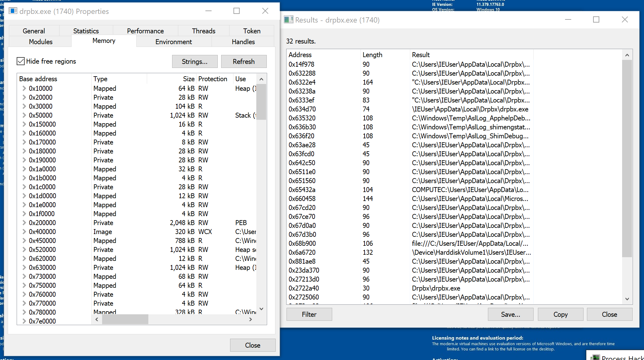Switch to the General tab
644x360 pixels.
coord(34,31)
